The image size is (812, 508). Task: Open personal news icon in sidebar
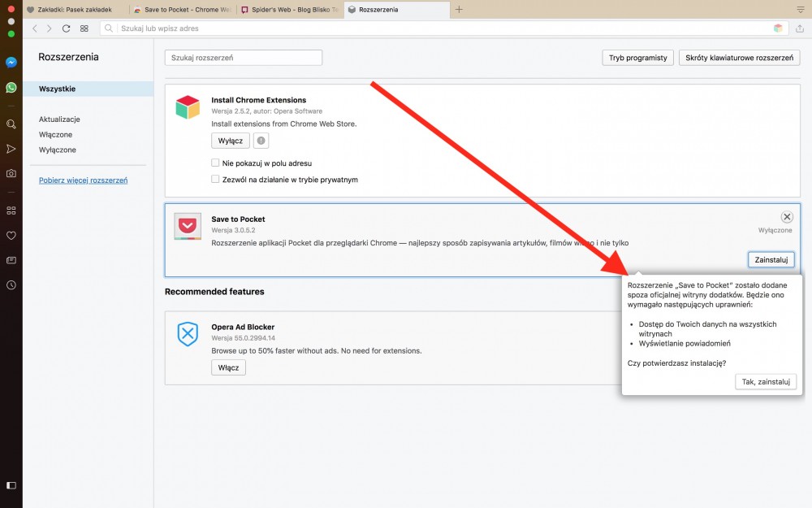click(x=11, y=260)
